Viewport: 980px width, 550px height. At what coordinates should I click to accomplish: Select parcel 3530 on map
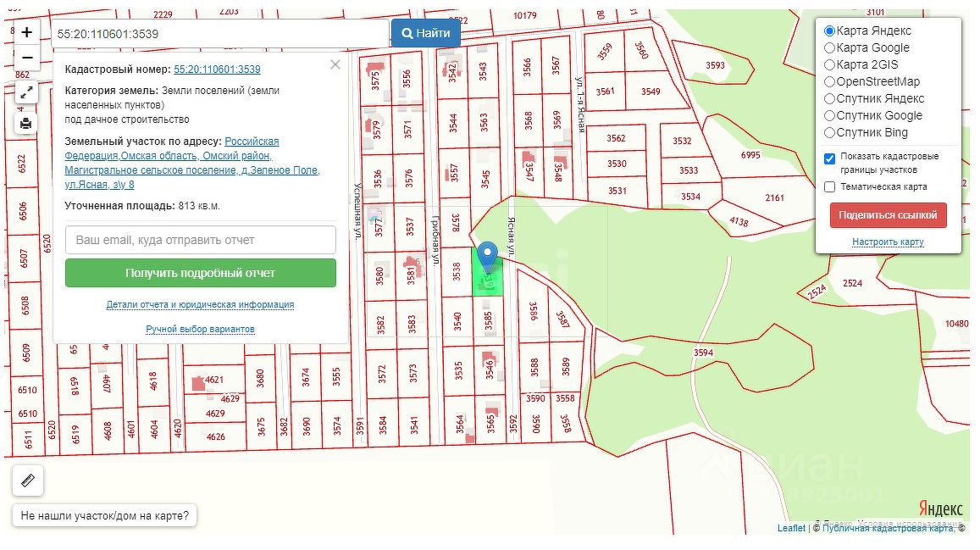[x=617, y=164]
